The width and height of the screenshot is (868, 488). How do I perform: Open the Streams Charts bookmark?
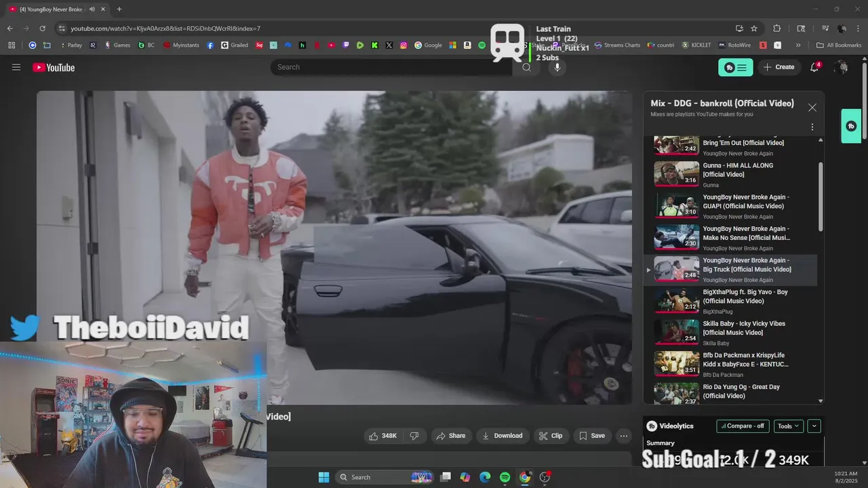point(617,45)
